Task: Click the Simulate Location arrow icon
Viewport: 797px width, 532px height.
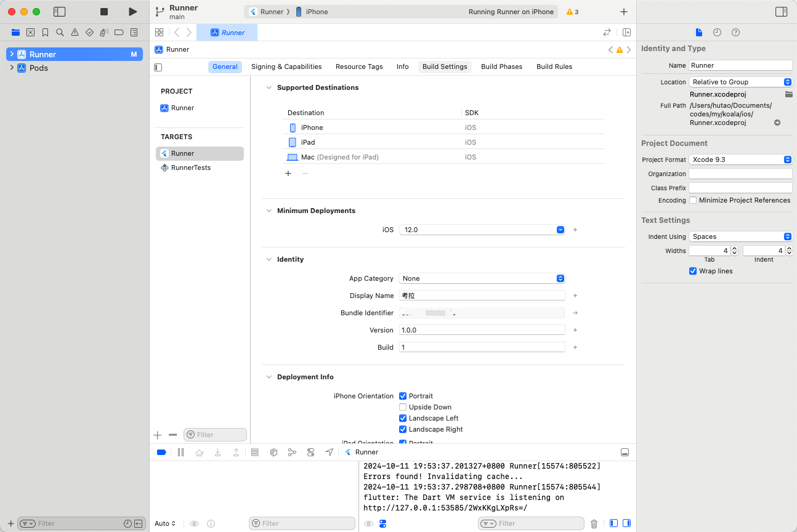Action: (330, 452)
